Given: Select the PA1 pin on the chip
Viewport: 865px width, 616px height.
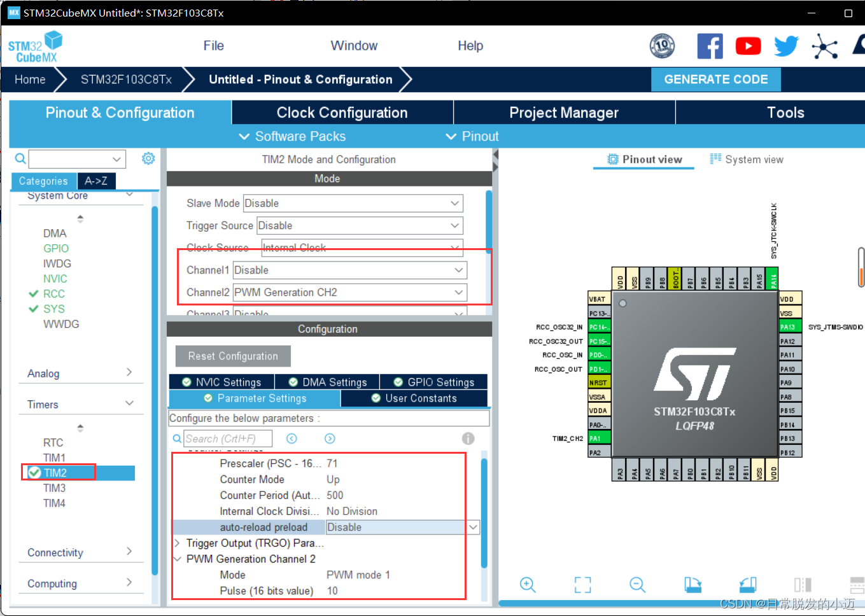Looking at the screenshot, I should [599, 438].
